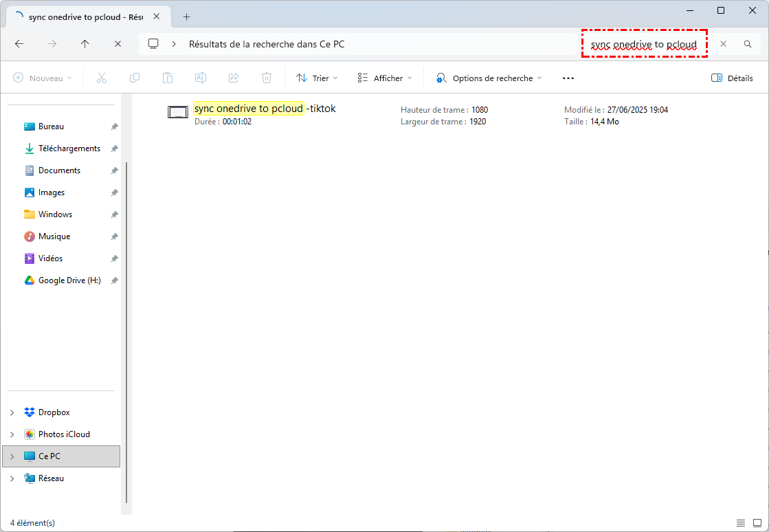The image size is (769, 532).
Task: Click the search input field
Action: pos(643,44)
